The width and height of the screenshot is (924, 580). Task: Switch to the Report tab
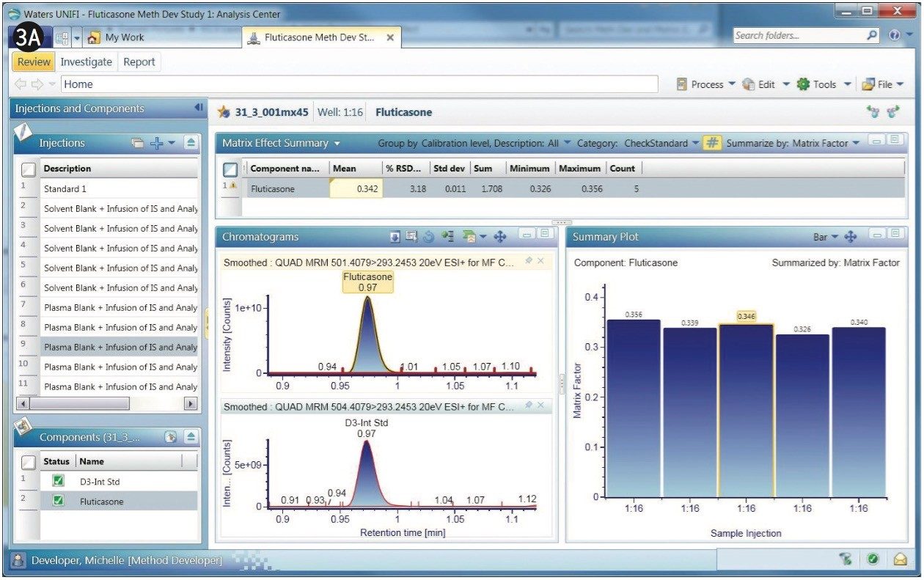click(x=139, y=62)
